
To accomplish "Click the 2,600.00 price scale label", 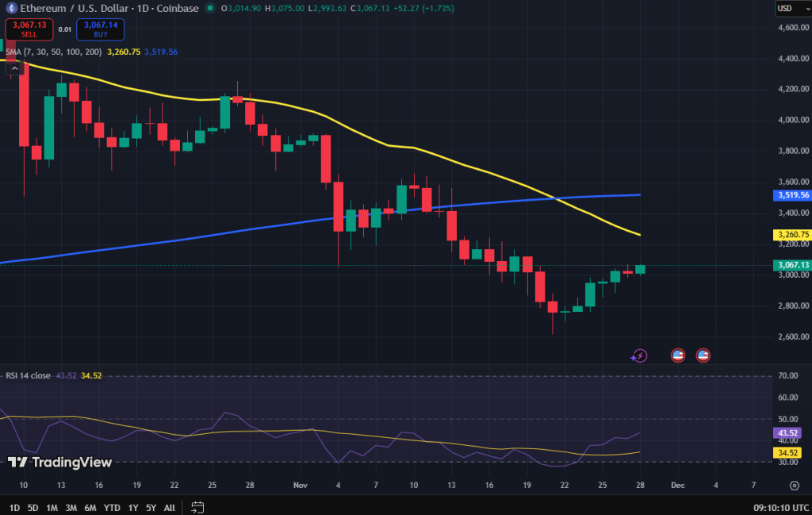I will [793, 336].
